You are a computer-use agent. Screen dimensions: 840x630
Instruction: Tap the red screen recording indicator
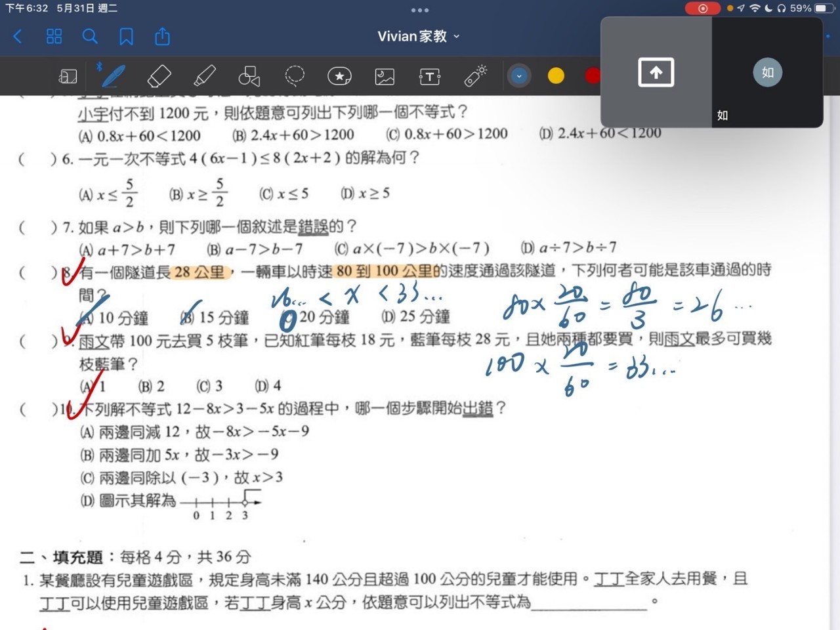pyautogui.click(x=702, y=9)
